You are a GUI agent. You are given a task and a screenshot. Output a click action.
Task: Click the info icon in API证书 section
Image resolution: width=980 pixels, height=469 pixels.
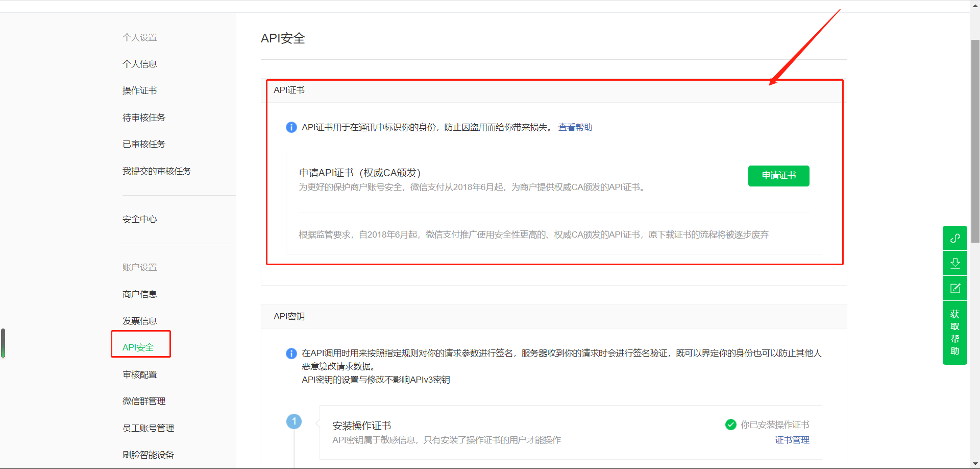pyautogui.click(x=291, y=127)
